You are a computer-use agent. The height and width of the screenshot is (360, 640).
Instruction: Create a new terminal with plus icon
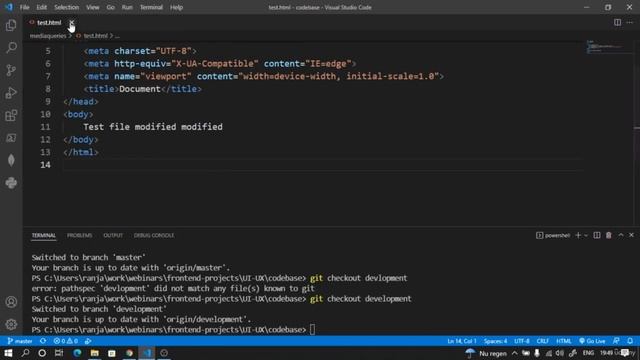point(578,236)
